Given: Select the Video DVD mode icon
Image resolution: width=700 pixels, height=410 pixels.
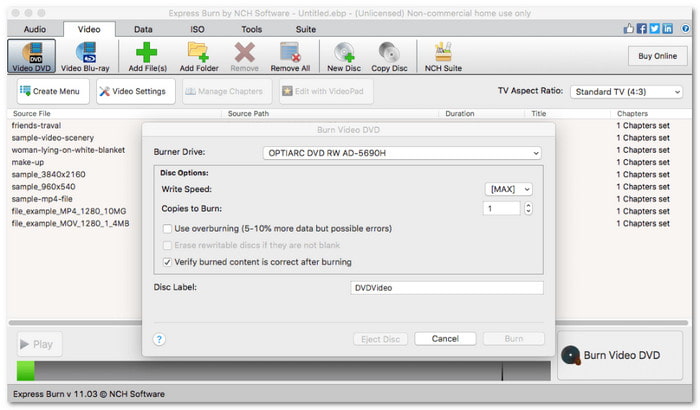Looking at the screenshot, I should (x=32, y=56).
